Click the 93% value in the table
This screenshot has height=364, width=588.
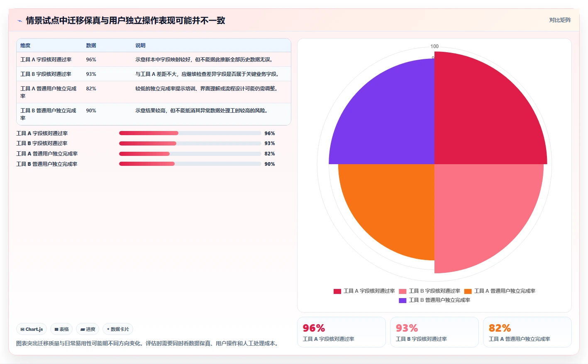click(x=91, y=74)
